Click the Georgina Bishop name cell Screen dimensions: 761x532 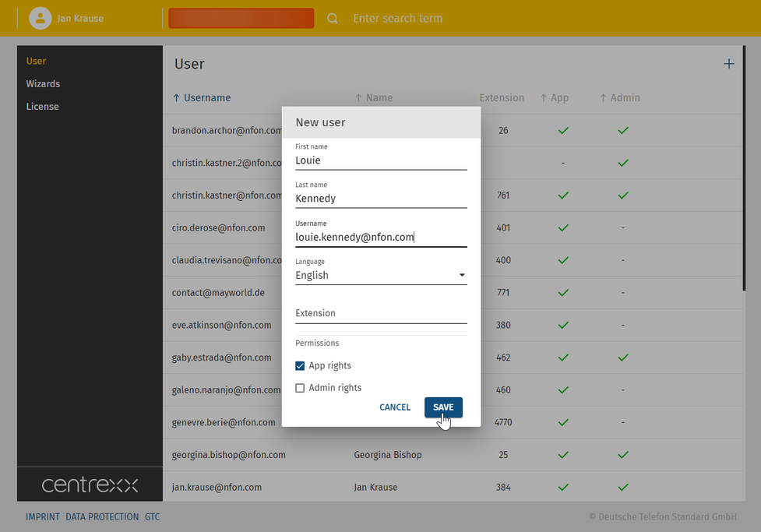(388, 455)
